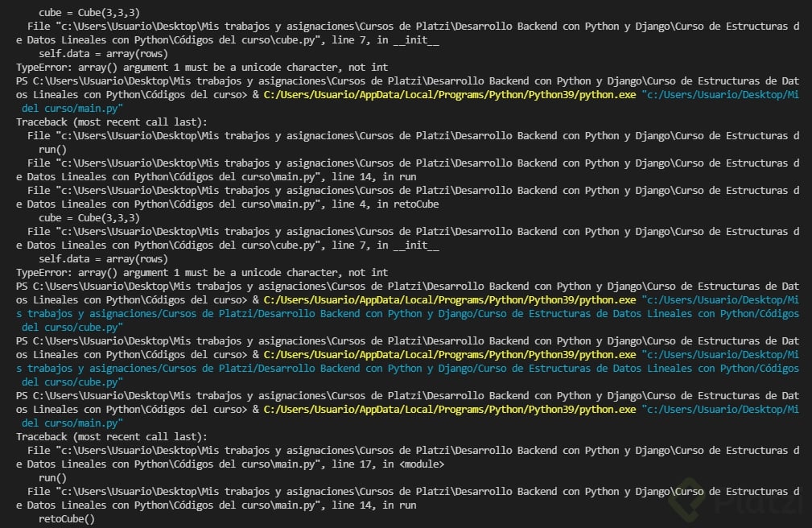This screenshot has height=528, width=812.
Task: Select the first 'self.data = array(rows)' code line
Action: point(103,53)
